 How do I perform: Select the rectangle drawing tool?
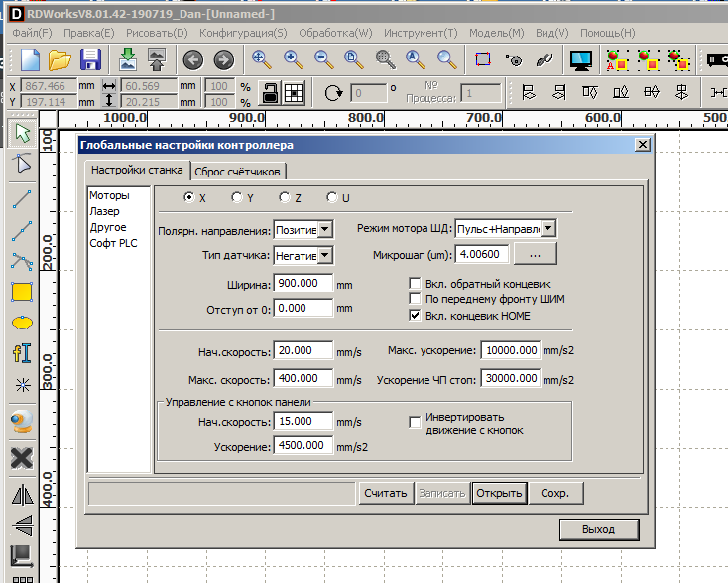pyautogui.click(x=21, y=292)
